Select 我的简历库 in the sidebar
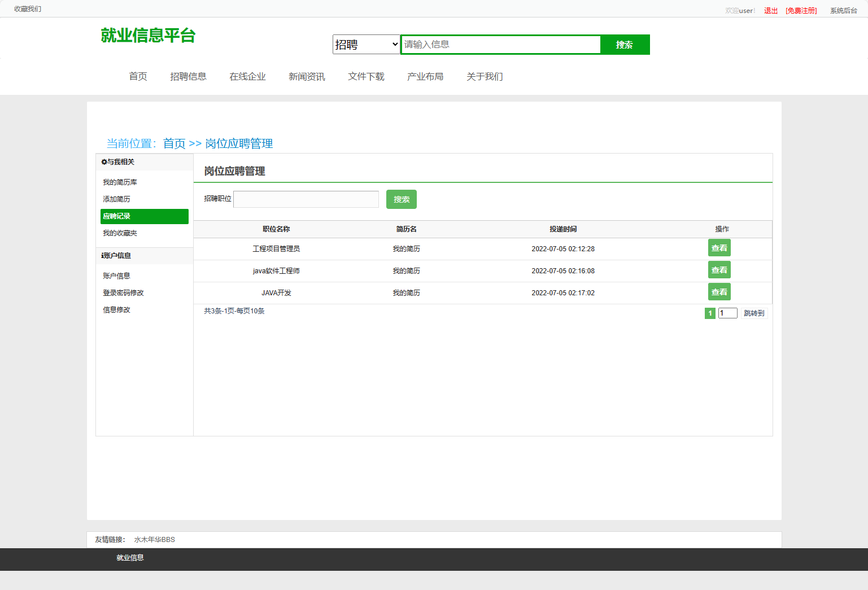868x590 pixels. 120,182
